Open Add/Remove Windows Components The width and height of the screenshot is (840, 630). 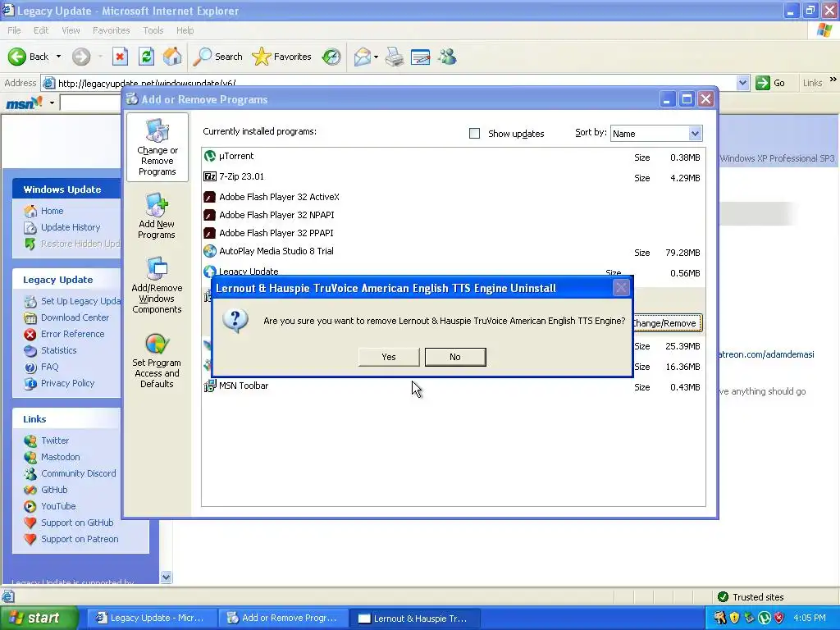click(157, 285)
